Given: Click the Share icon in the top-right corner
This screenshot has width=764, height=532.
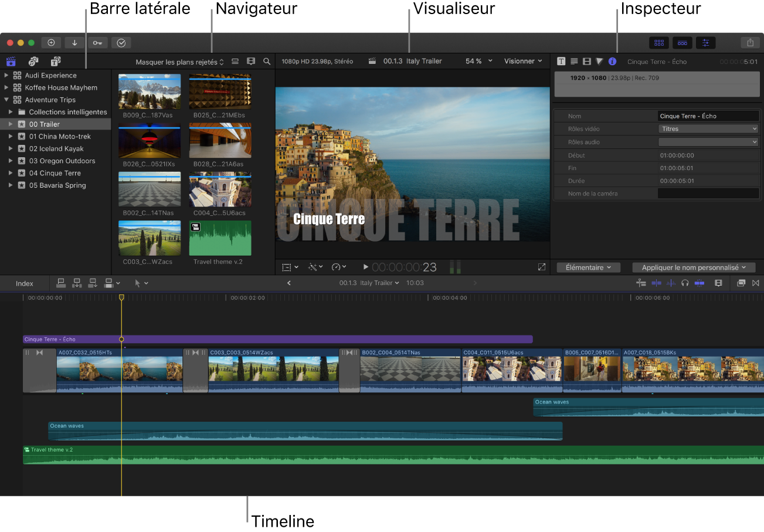Looking at the screenshot, I should [750, 42].
